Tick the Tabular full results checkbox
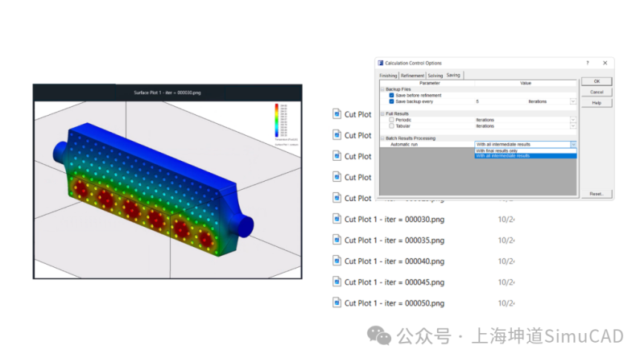Image resolution: width=644 pixels, height=362 pixels. (391, 126)
